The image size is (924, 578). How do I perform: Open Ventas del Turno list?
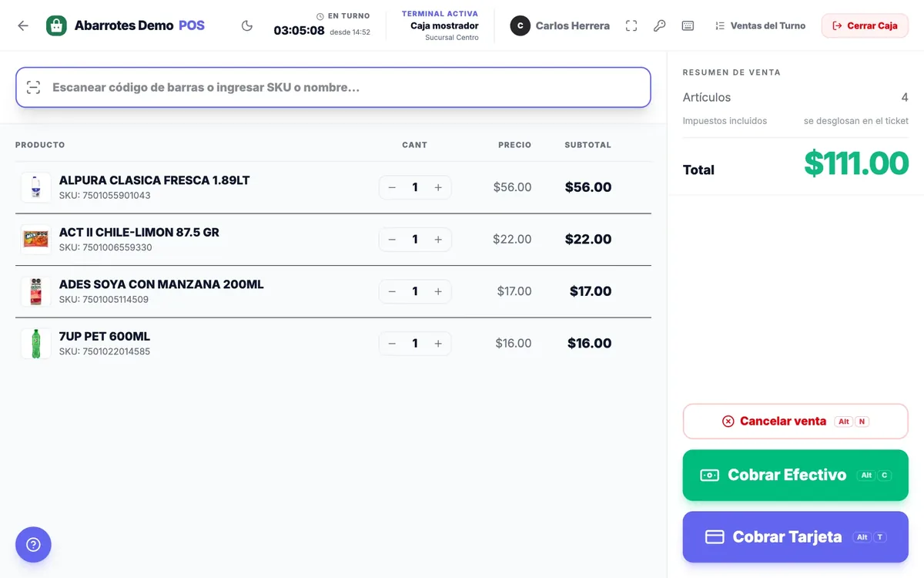coord(760,25)
